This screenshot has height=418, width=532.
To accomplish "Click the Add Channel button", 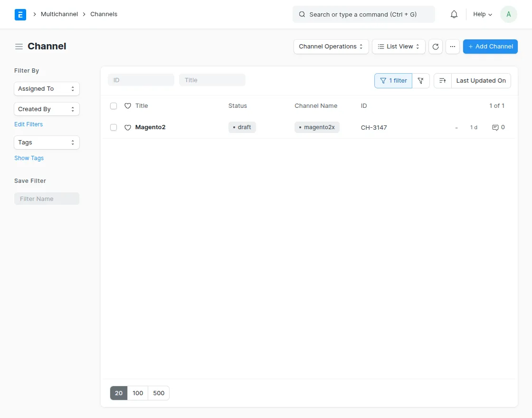I will pyautogui.click(x=490, y=47).
